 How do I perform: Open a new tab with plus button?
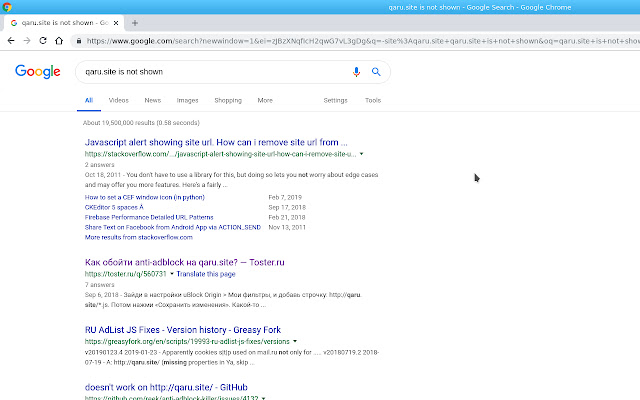[135, 23]
